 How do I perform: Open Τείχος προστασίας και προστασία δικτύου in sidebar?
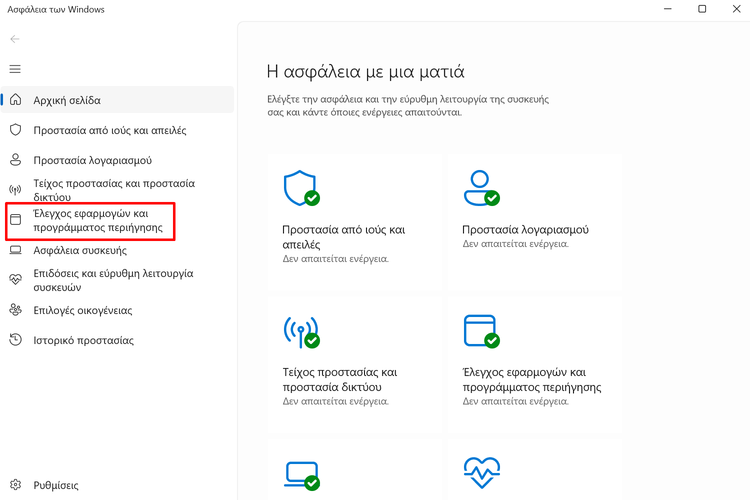tap(118, 190)
